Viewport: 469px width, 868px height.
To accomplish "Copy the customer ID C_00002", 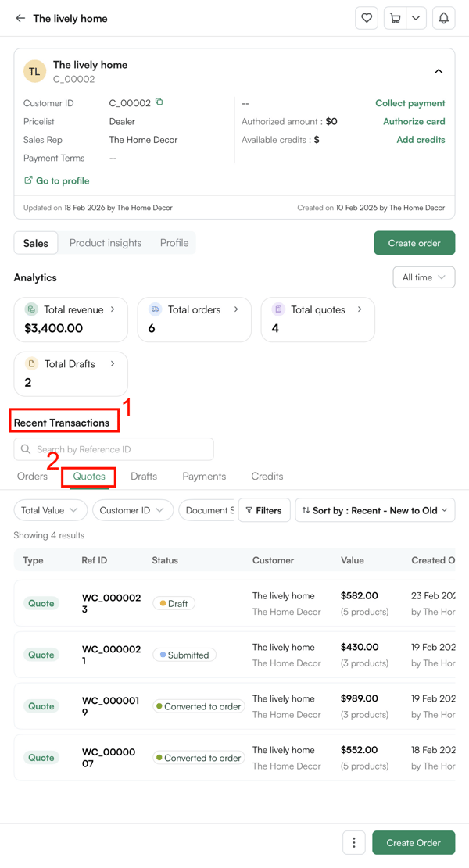I will click(x=159, y=102).
